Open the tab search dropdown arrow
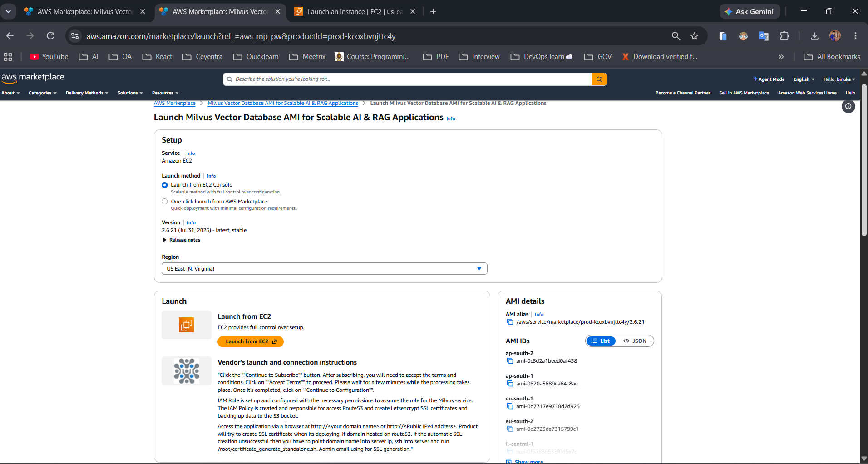Viewport: 868px width, 464px height. pyautogui.click(x=8, y=11)
